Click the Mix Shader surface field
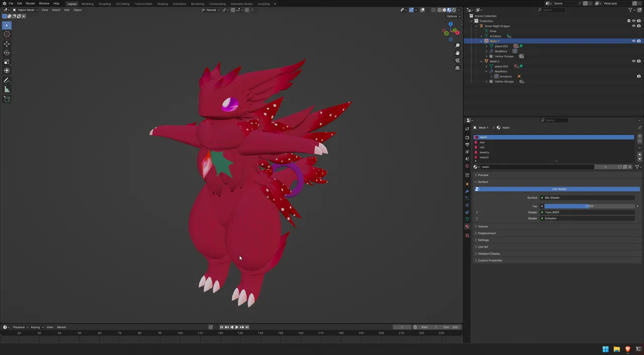644x355 pixels. 587,198
